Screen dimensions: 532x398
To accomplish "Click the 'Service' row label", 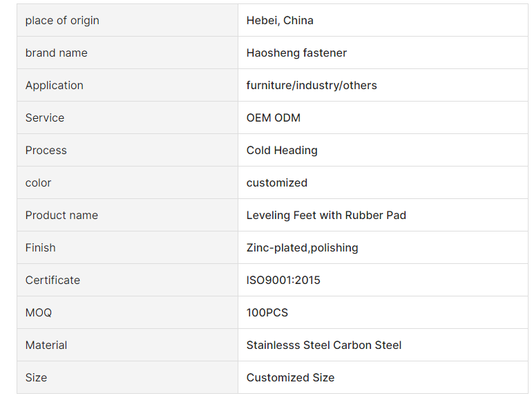I will pyautogui.click(x=45, y=118).
